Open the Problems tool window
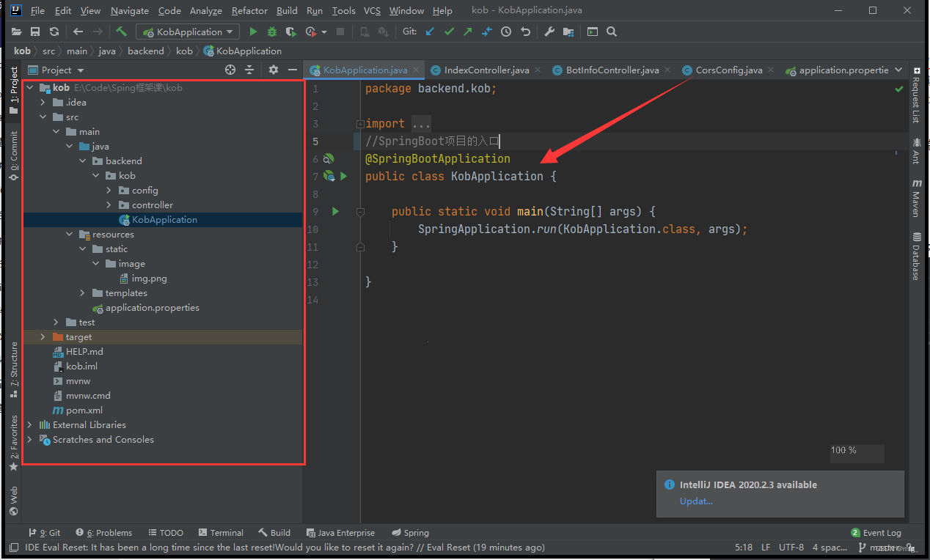 pos(104,532)
